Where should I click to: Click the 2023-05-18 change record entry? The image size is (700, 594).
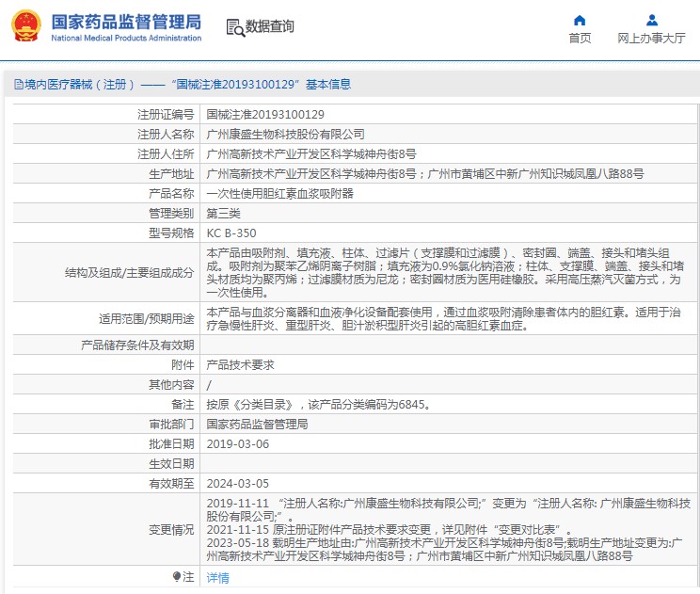pyautogui.click(x=445, y=550)
